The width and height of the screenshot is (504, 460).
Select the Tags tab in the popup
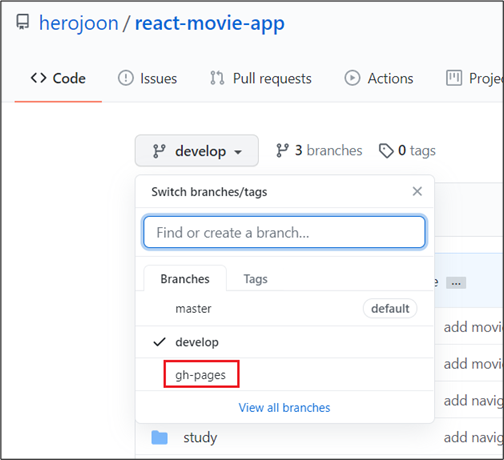pos(255,279)
